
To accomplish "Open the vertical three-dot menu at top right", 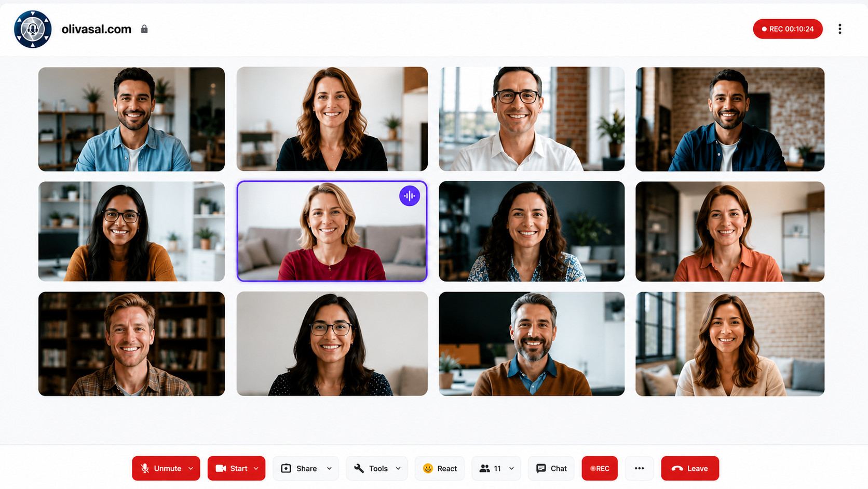I will pos(839,29).
